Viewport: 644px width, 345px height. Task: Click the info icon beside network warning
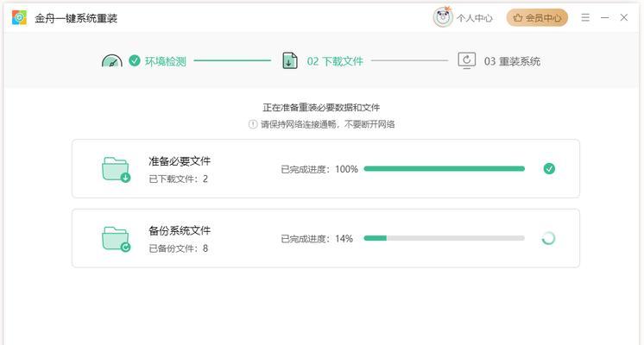[253, 124]
